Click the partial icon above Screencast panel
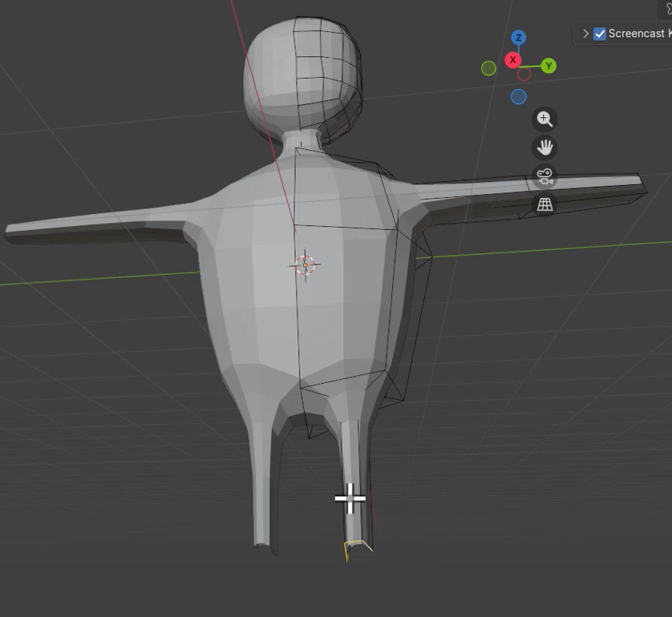Screen dimensions: 672x617 (x=666, y=9)
